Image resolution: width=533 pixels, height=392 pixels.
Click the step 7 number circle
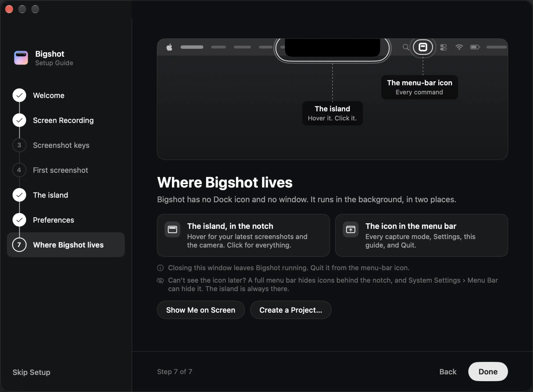(19, 245)
